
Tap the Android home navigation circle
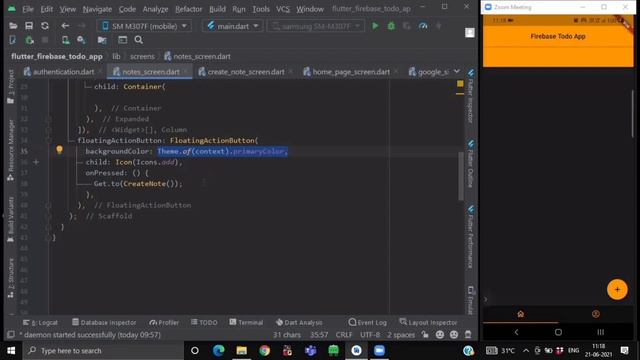558,332
